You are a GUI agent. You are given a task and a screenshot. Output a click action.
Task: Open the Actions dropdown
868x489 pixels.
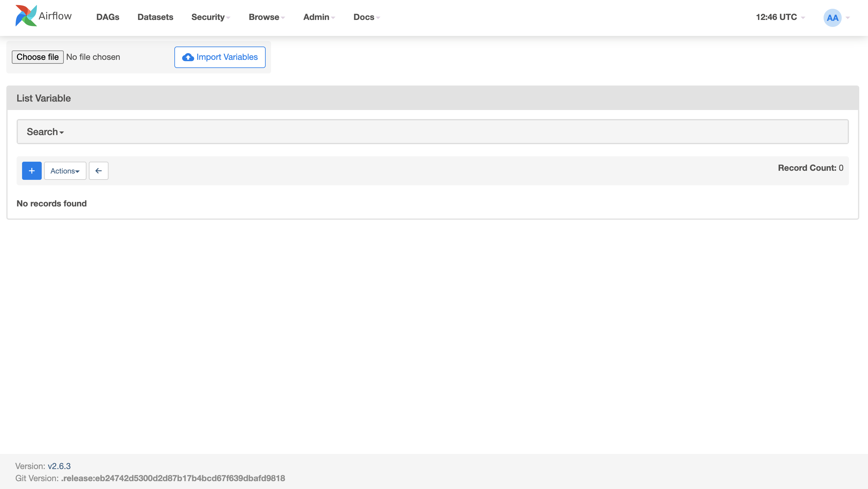(65, 170)
